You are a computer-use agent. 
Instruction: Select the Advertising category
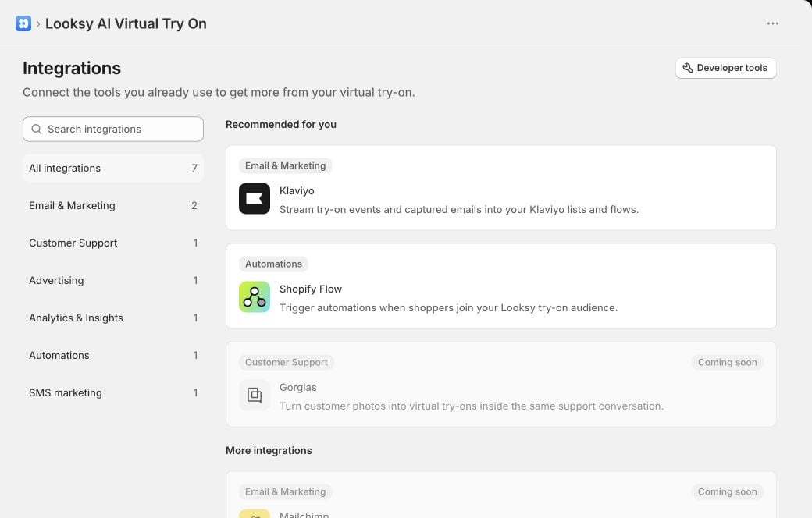[113, 281]
